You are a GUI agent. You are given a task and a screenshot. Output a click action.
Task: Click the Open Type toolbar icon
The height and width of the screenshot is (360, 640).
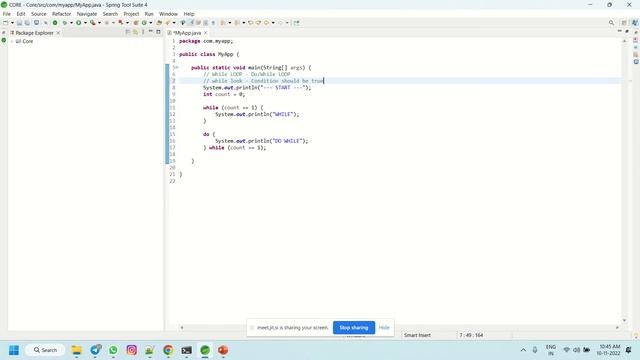[159, 23]
